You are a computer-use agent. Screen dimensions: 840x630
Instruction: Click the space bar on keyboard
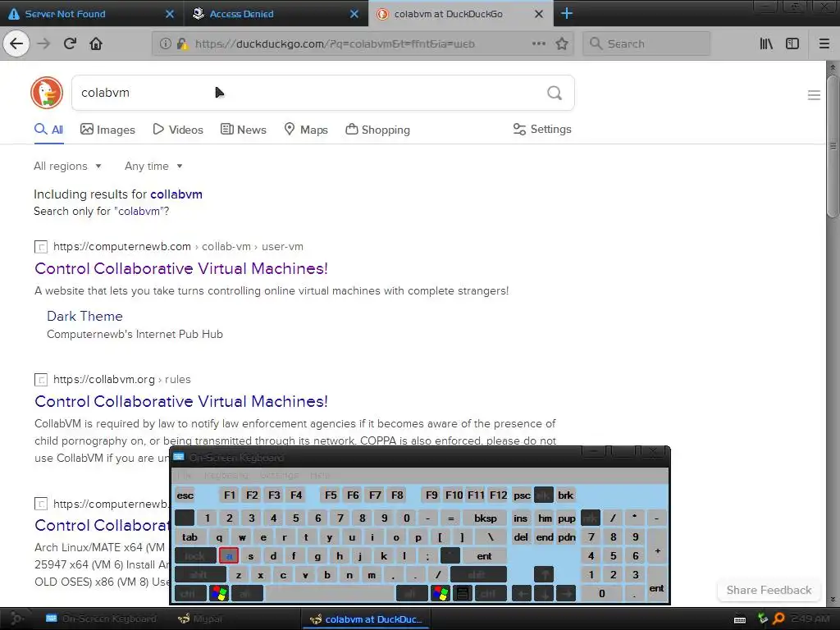[x=330, y=593]
